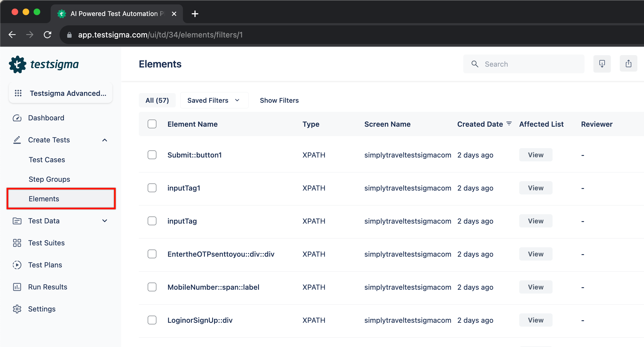Click the Test Suites grid icon
This screenshot has height=347, width=644.
click(17, 243)
